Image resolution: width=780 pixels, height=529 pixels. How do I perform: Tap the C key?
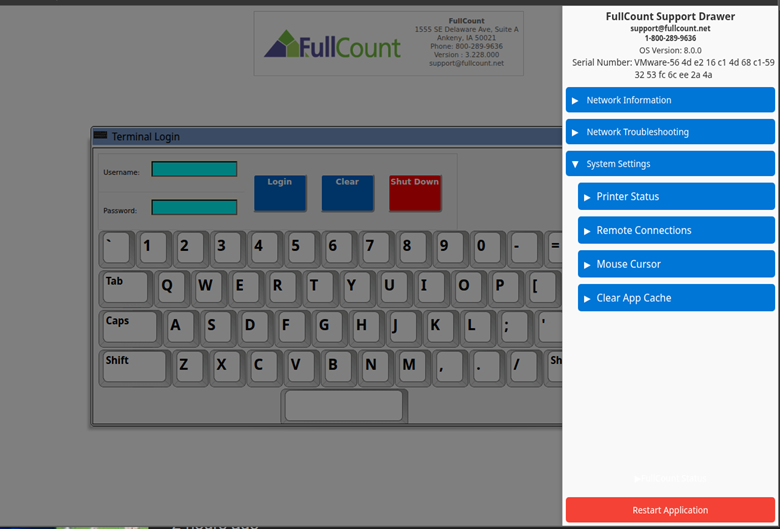point(264,368)
